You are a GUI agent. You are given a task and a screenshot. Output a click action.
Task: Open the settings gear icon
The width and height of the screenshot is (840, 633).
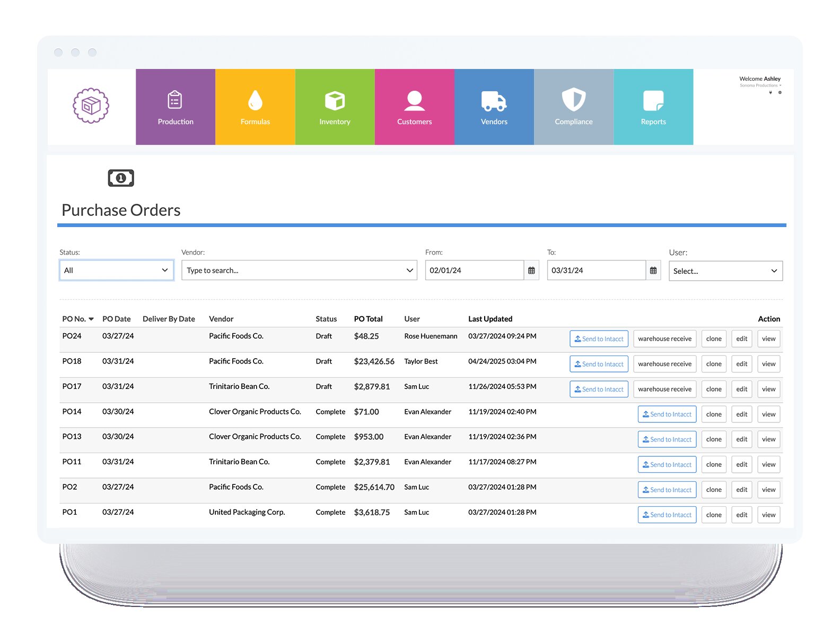coord(780,93)
